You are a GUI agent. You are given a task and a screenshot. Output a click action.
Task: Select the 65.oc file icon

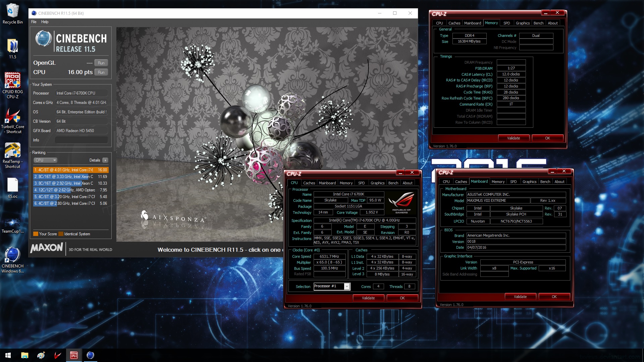click(12, 188)
